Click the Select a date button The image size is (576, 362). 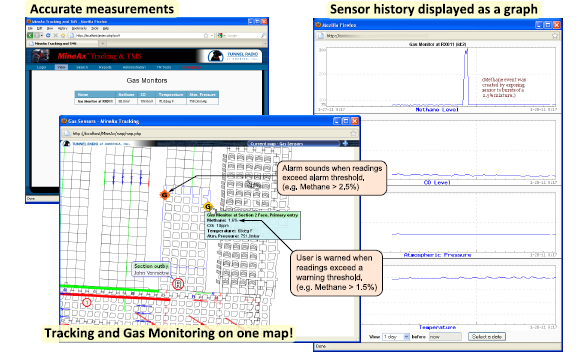[487, 337]
